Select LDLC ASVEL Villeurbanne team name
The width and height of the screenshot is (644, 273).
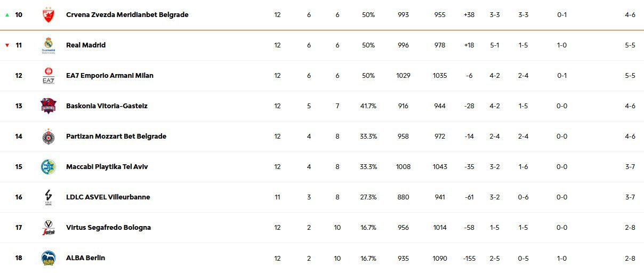pyautogui.click(x=108, y=197)
